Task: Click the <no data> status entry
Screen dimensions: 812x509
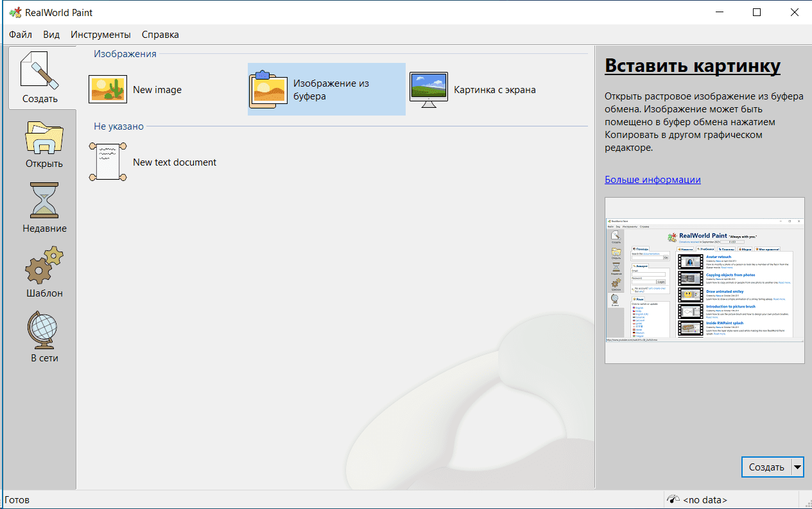Action: click(x=705, y=500)
